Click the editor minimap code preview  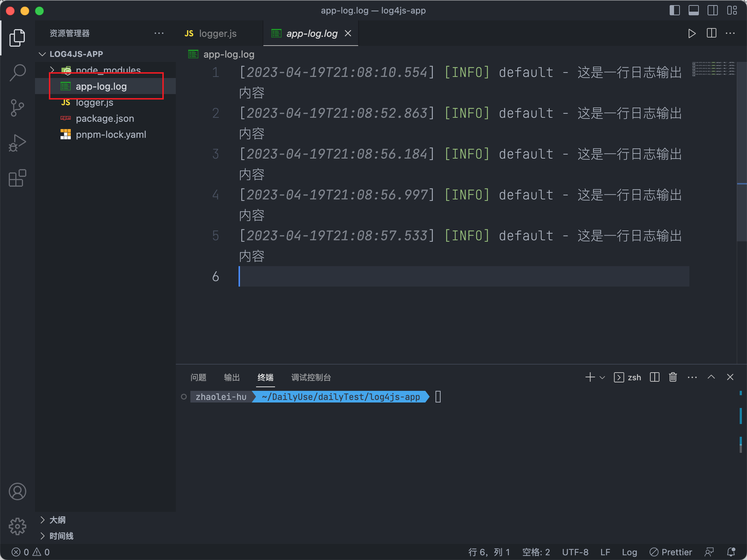[713, 69]
